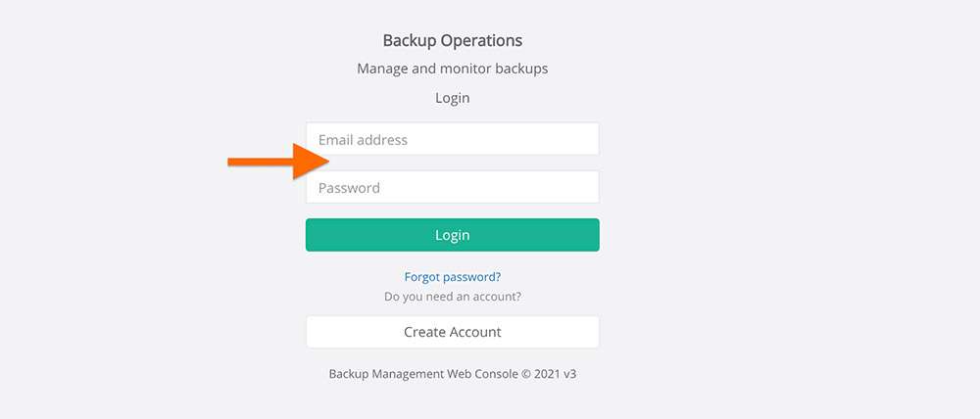Click the Manage and monitor backups subtitle

click(453, 69)
